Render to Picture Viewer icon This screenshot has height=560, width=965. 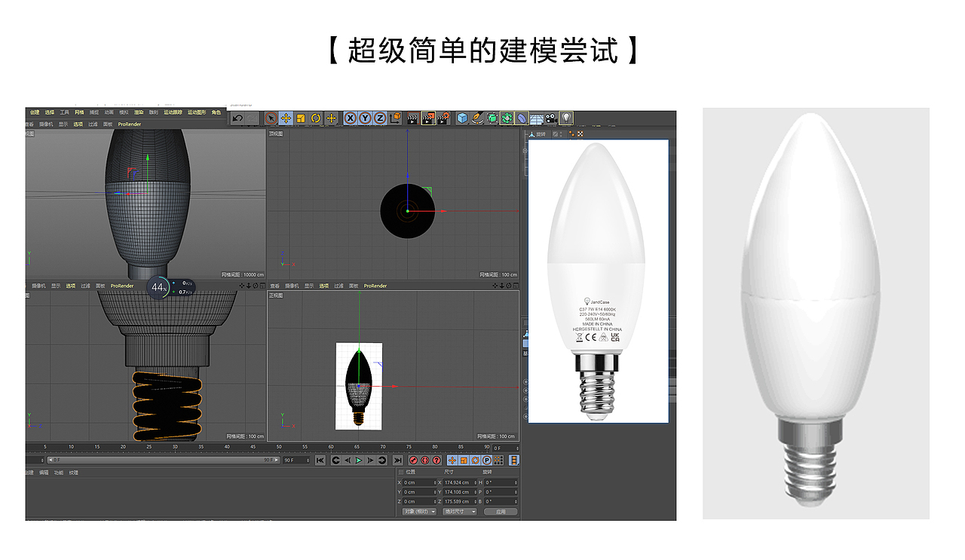click(x=428, y=118)
